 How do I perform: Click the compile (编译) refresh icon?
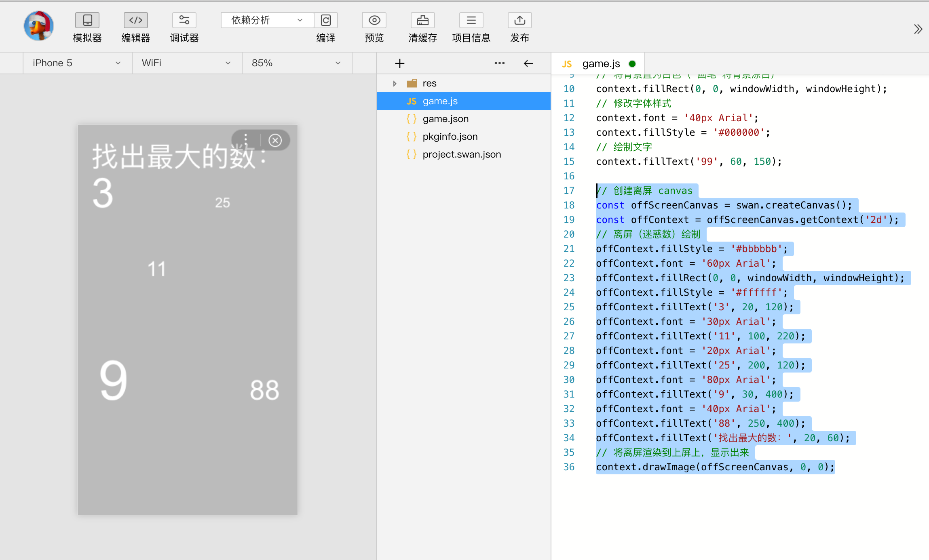coord(326,20)
